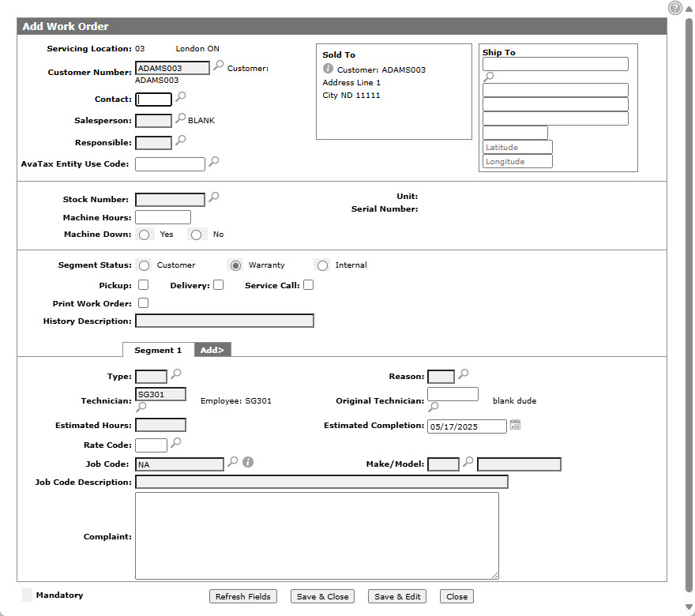Open Job Code search magnifier
Image resolution: width=695 pixels, height=616 pixels.
coord(233,462)
